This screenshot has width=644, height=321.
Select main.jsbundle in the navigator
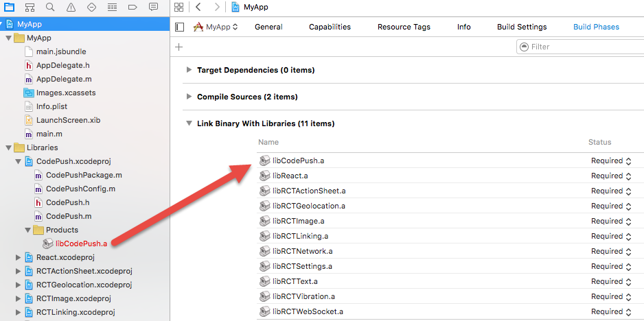61,51
